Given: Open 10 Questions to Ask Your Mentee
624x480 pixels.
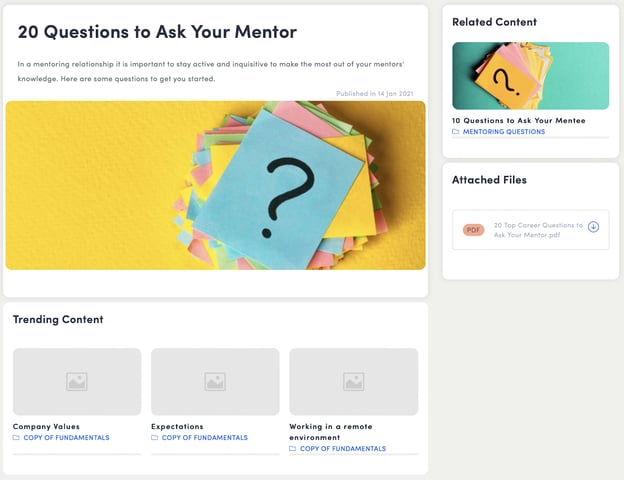Looking at the screenshot, I should click(519, 120).
